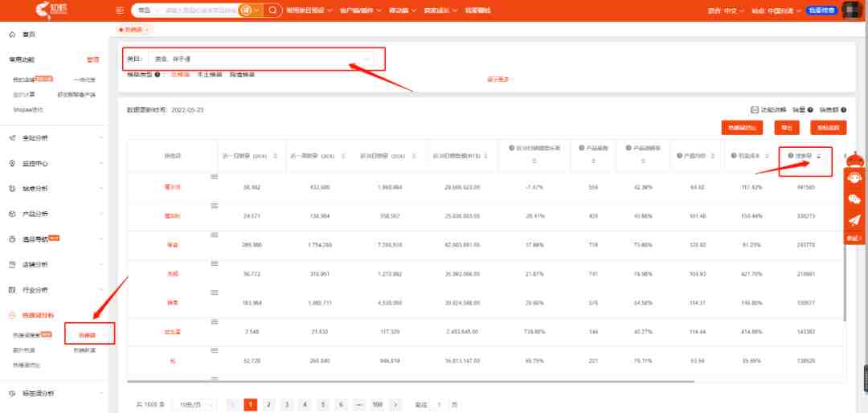Sort by the 产品均价 column sort icon
This screenshot has height=413, width=868.
coord(712,156)
